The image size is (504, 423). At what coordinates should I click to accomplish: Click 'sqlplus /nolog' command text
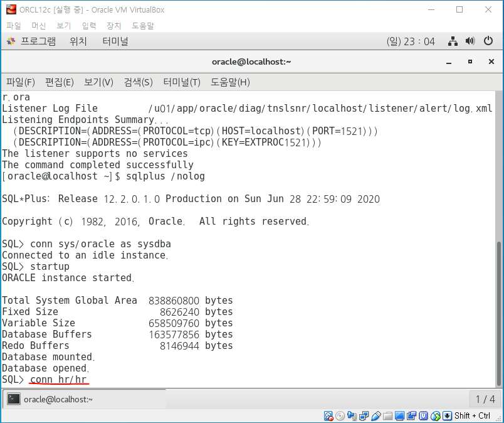pyautogui.click(x=165, y=176)
